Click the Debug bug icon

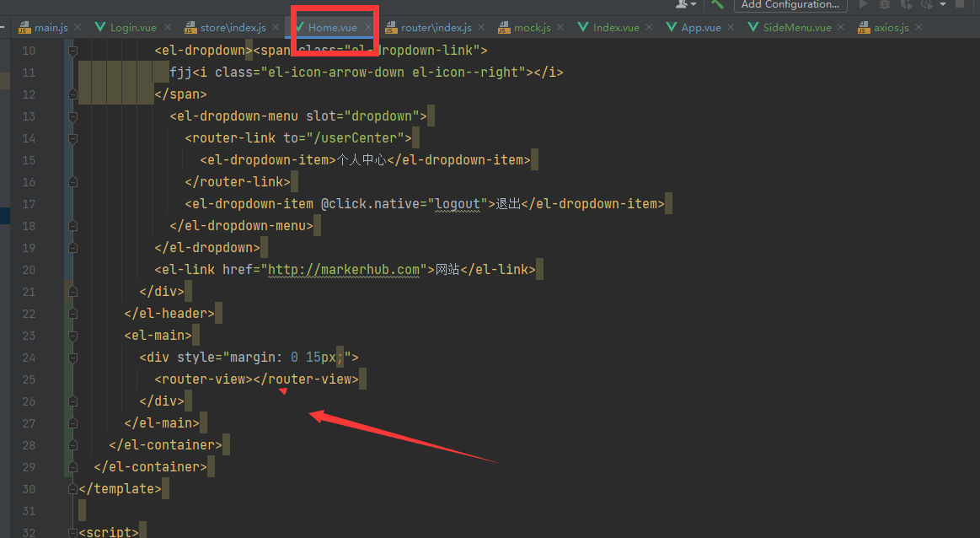coord(885,3)
